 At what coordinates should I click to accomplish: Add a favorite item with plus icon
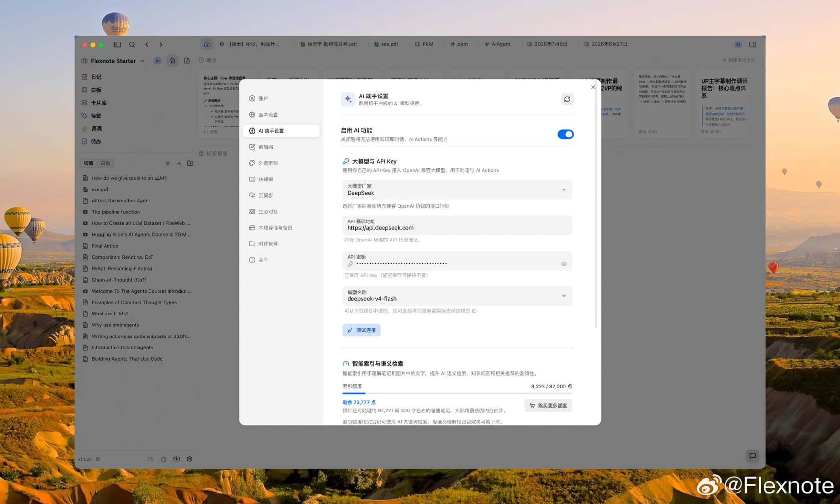point(179,163)
